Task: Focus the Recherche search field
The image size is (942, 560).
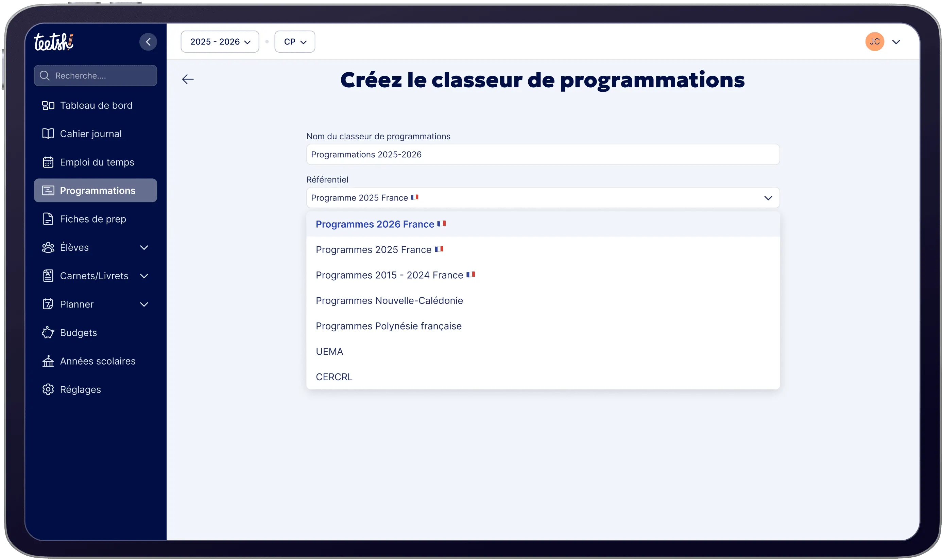Action: coord(96,75)
